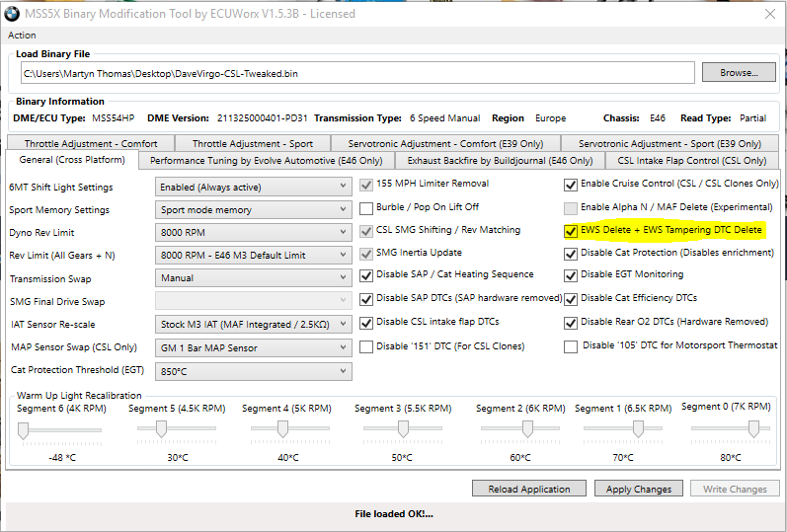Uncheck Disable Cat Protection checkbox
787x532 pixels.
click(570, 254)
